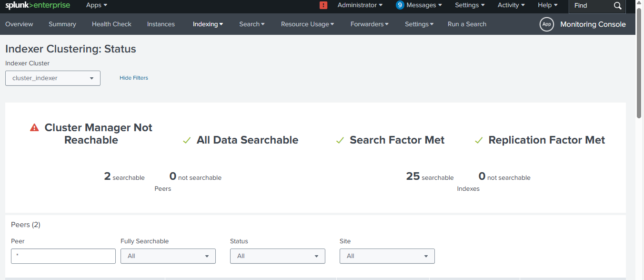The image size is (644, 280).
Task: Click the red health alert icon
Action: click(323, 5)
